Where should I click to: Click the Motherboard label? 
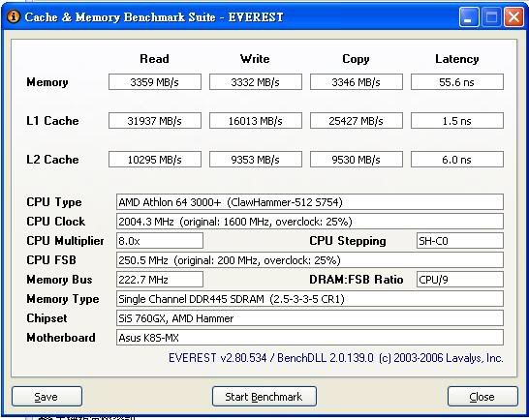point(61,338)
